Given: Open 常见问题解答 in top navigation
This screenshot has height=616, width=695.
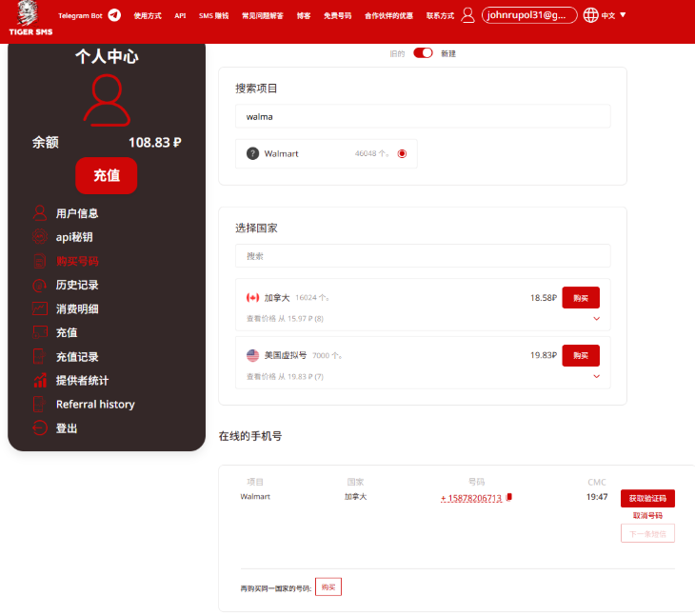Looking at the screenshot, I should (263, 16).
